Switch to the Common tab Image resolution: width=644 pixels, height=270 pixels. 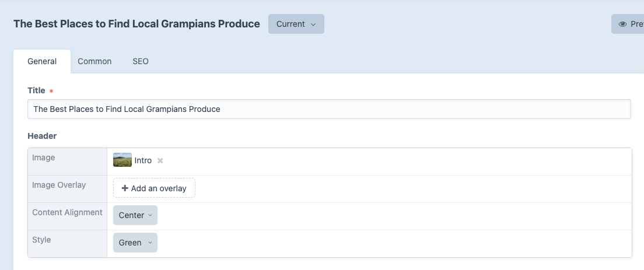[94, 61]
